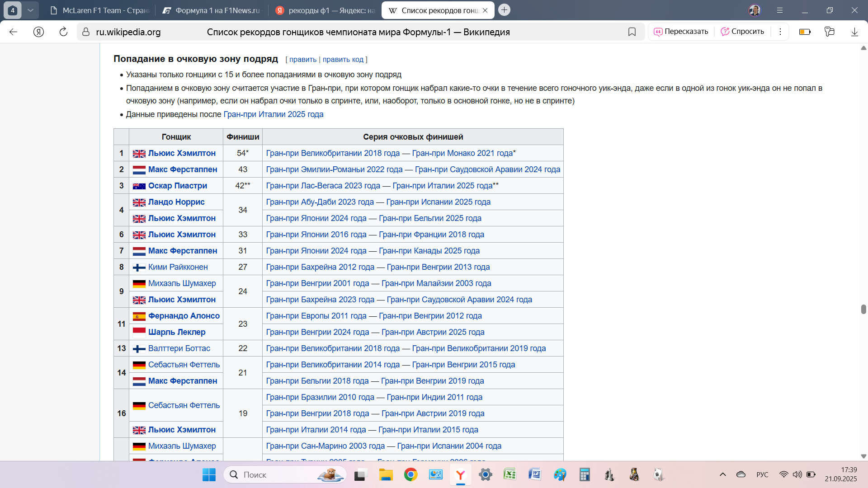The height and width of the screenshot is (488, 868).
Task: Click the cell showing 43 finishes
Action: pyautogui.click(x=243, y=169)
